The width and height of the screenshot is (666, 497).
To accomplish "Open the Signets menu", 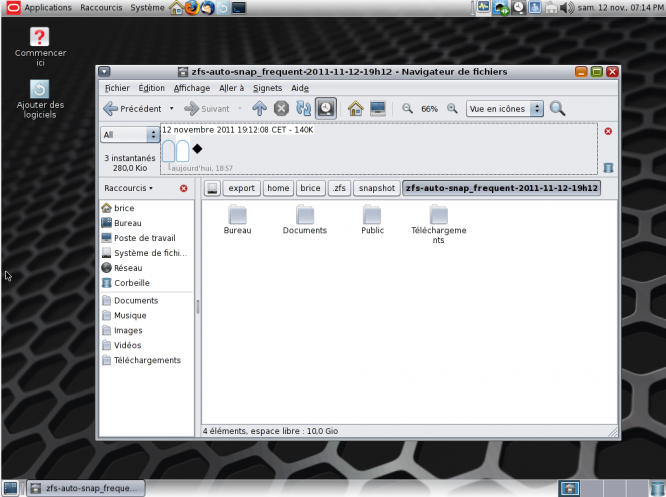I will (267, 88).
